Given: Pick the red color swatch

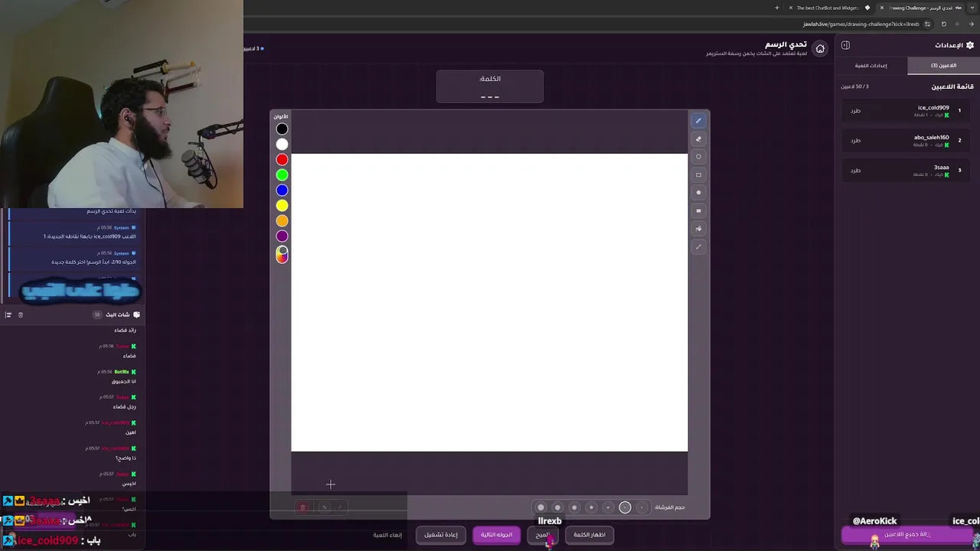Looking at the screenshot, I should pos(282,160).
